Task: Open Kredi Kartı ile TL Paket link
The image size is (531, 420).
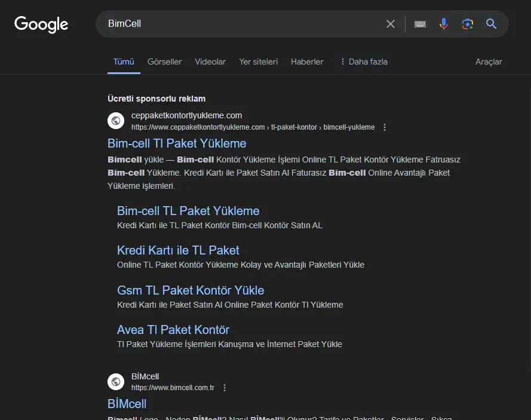Action: coord(178,250)
